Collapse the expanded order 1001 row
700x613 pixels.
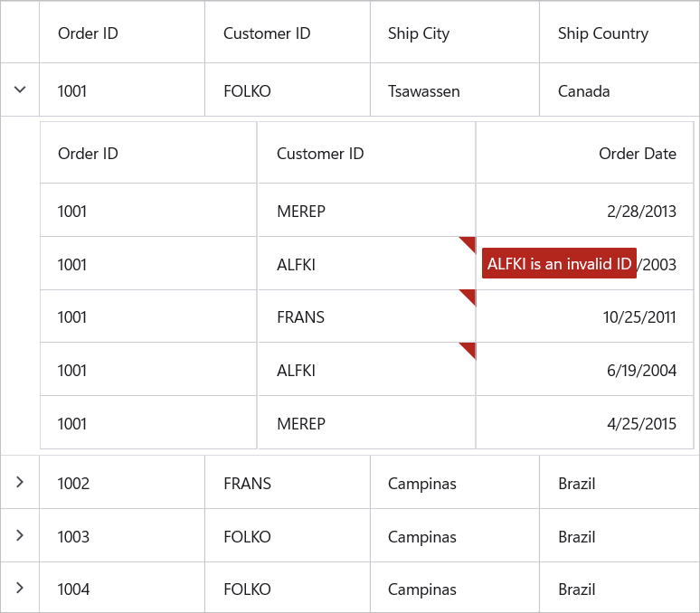(20, 90)
